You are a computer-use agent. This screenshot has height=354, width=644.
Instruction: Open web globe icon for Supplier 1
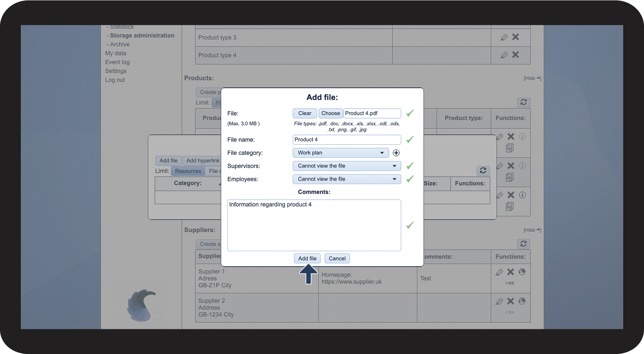point(522,272)
